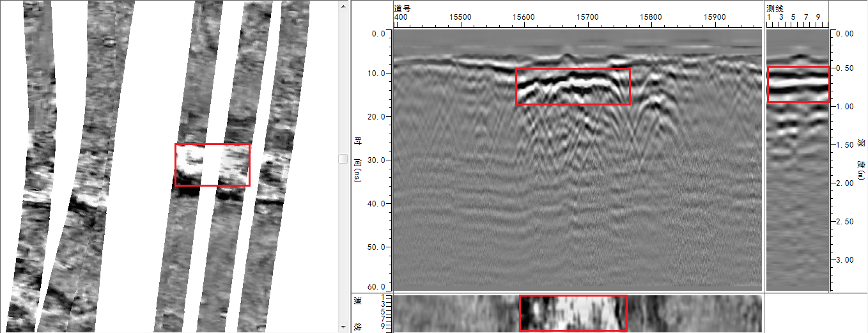Click the 道号 axis label

pyautogui.click(x=402, y=8)
